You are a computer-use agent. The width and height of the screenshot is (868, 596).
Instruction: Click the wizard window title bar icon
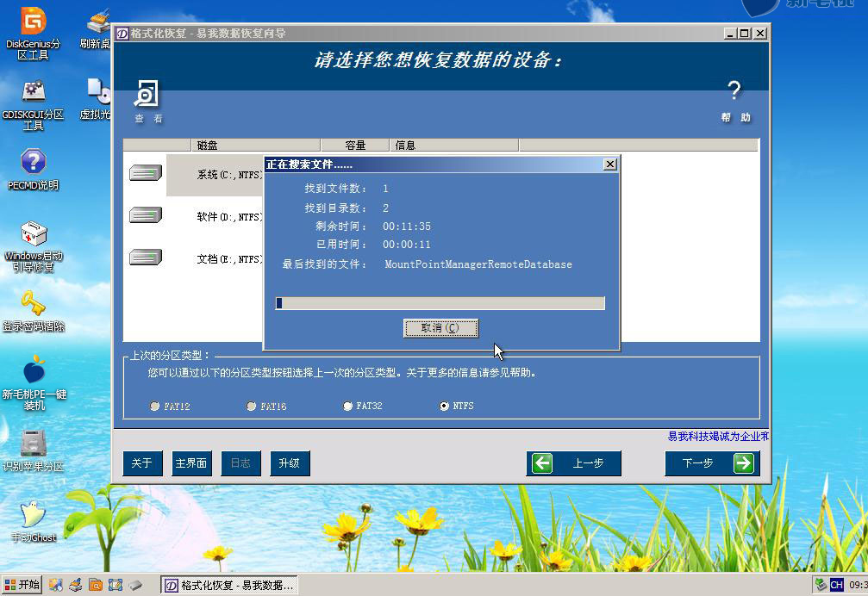pos(122,34)
